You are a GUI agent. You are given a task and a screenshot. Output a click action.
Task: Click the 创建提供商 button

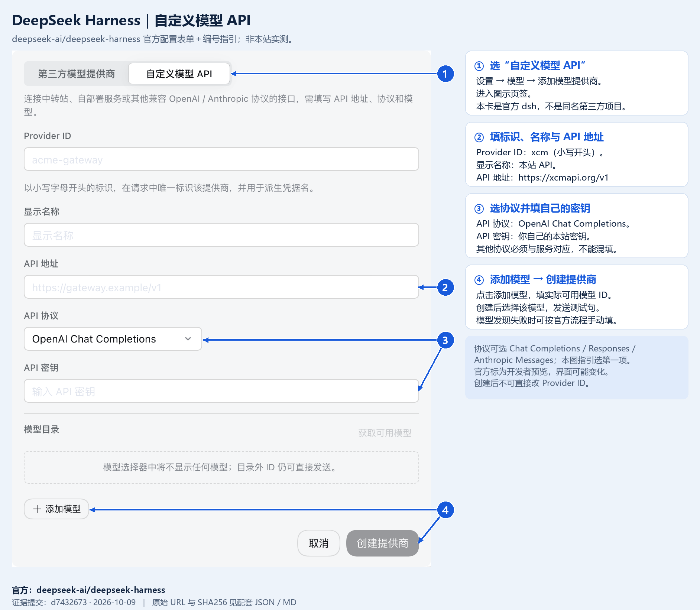383,543
